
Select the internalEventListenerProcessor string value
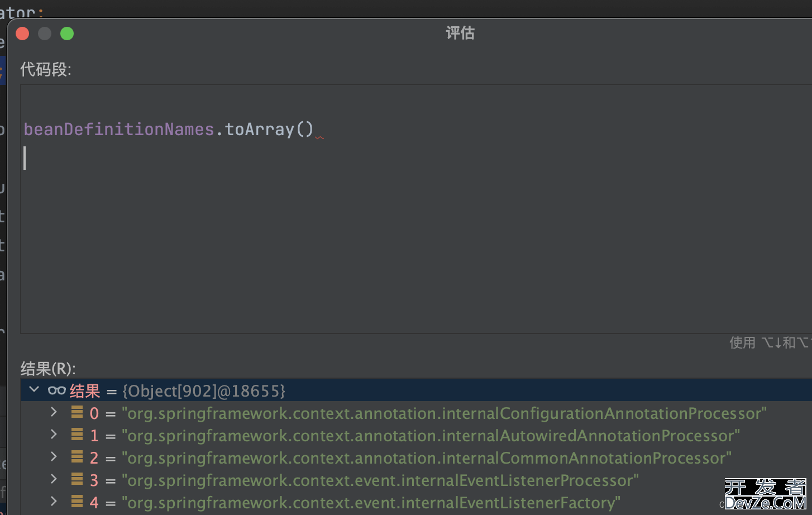coord(380,480)
